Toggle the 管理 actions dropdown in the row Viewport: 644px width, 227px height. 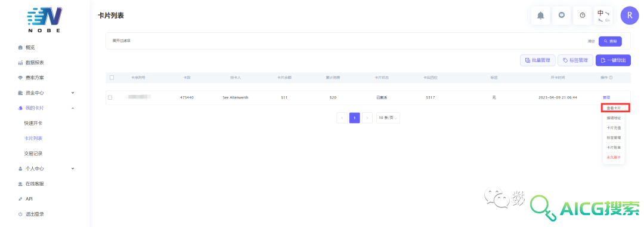click(606, 97)
